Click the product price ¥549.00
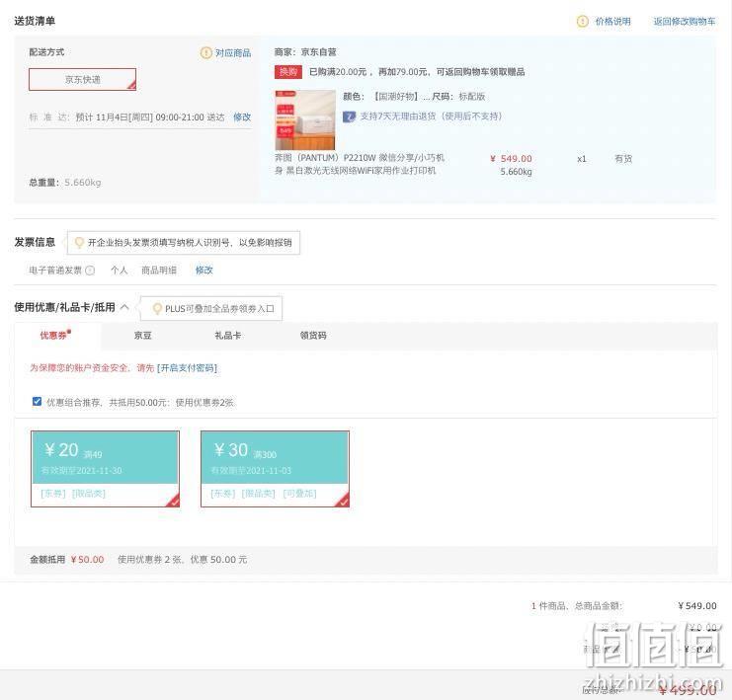The image size is (732, 700). [511, 159]
